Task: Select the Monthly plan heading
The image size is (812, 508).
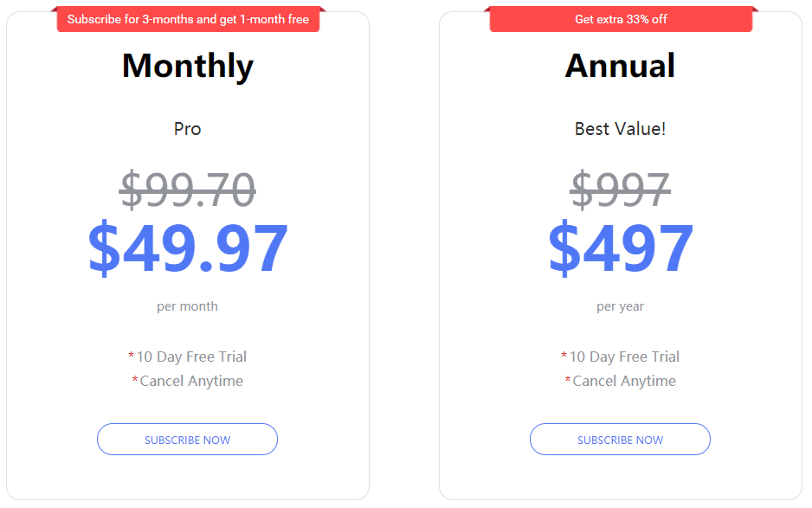Action: point(188,67)
